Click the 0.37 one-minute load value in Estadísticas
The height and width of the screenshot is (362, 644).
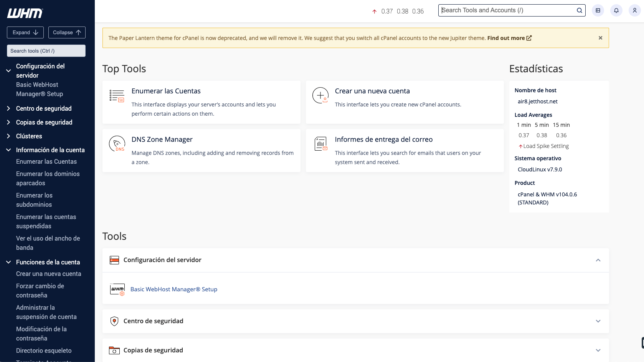(523, 135)
